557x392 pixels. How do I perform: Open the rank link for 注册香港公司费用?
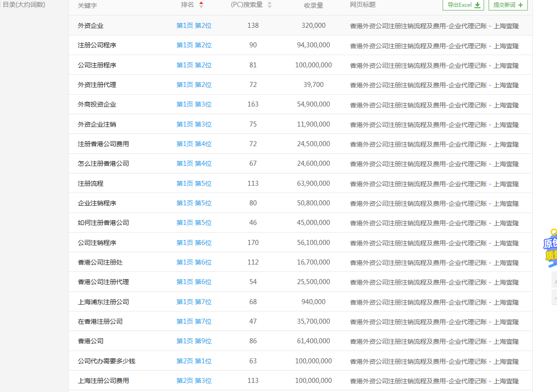point(194,143)
